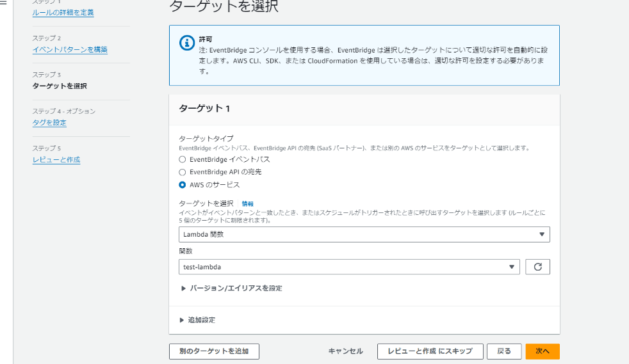Open the Lambda 関数 target dropdown
This screenshot has height=364, width=629.
pyautogui.click(x=364, y=234)
